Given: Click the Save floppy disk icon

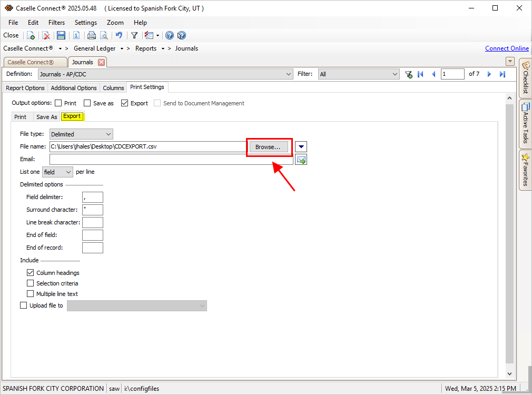Looking at the screenshot, I should [61, 35].
